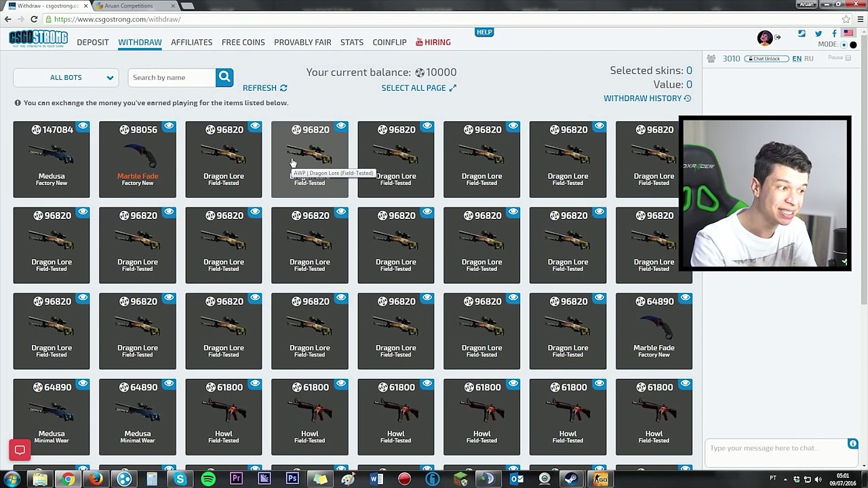
Task: Click the Chat Unlock toggle button
Action: coord(766,59)
